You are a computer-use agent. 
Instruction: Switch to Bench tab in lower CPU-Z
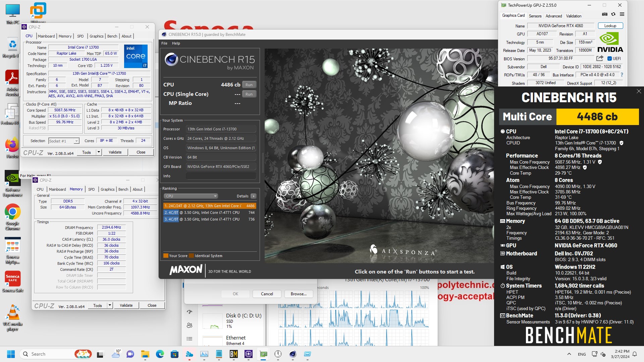tap(123, 189)
